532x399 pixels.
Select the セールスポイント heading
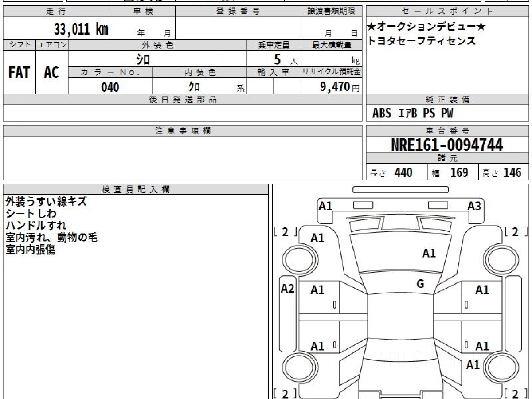[x=447, y=12]
